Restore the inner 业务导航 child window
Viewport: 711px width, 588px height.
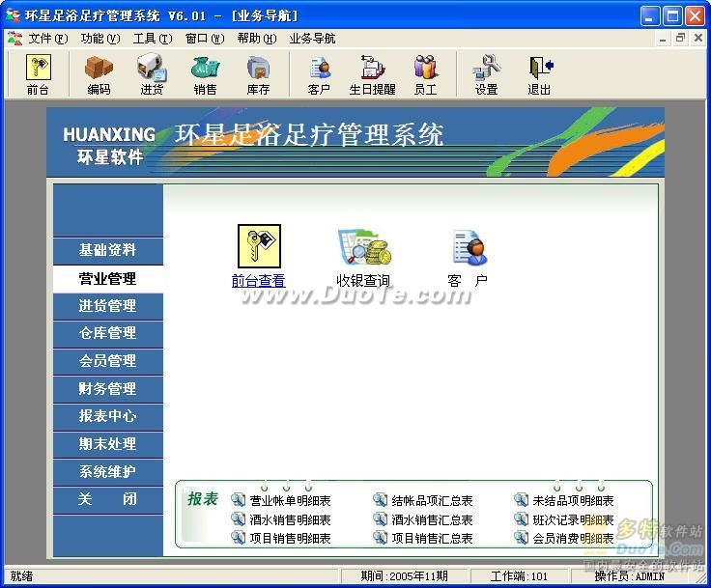click(x=680, y=39)
